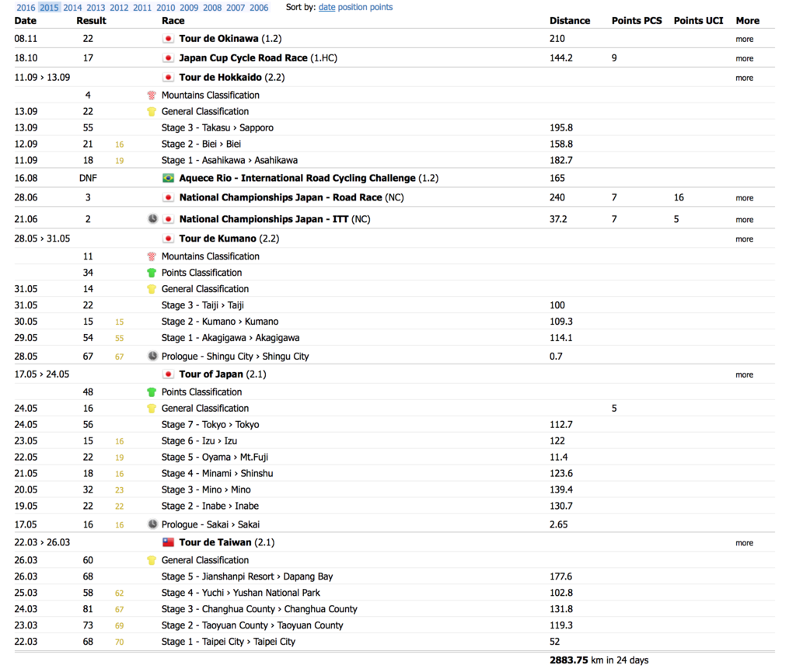Open the 2012 season results
This screenshot has height=672, width=796.
pyautogui.click(x=119, y=8)
